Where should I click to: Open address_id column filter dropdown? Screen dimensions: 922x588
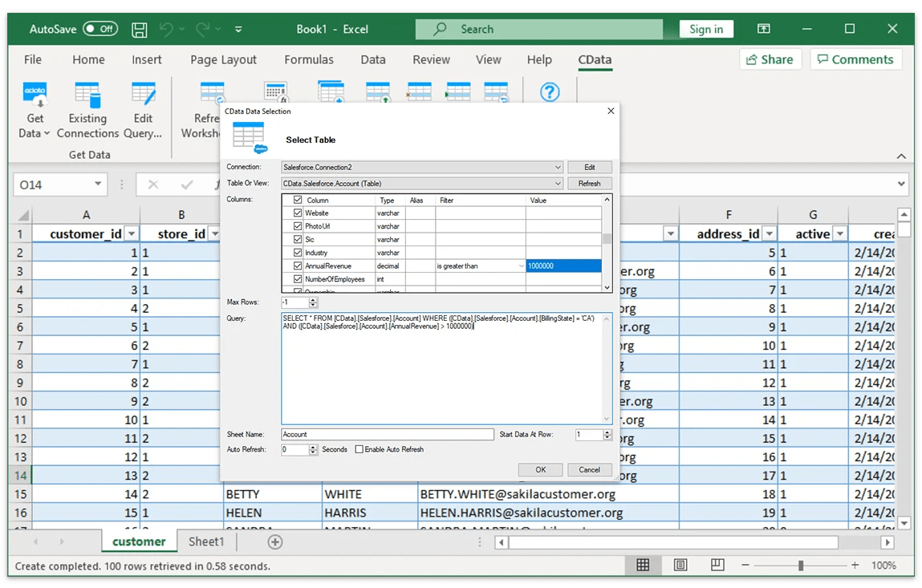(769, 234)
